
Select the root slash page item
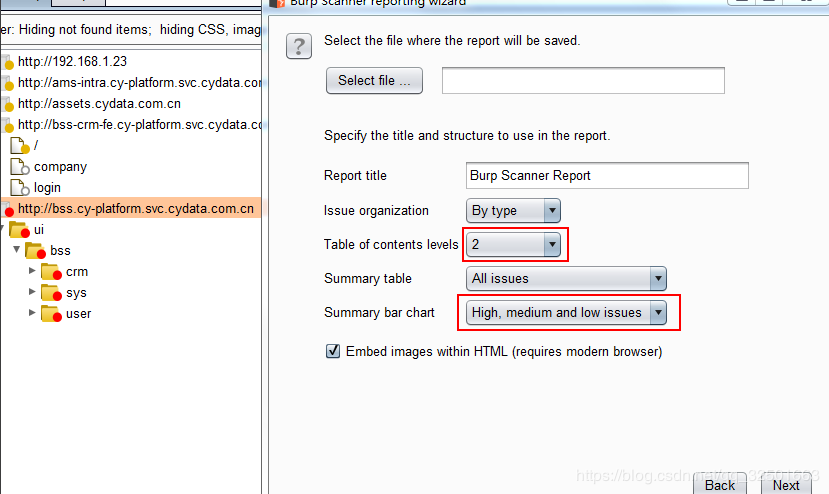[x=36, y=145]
